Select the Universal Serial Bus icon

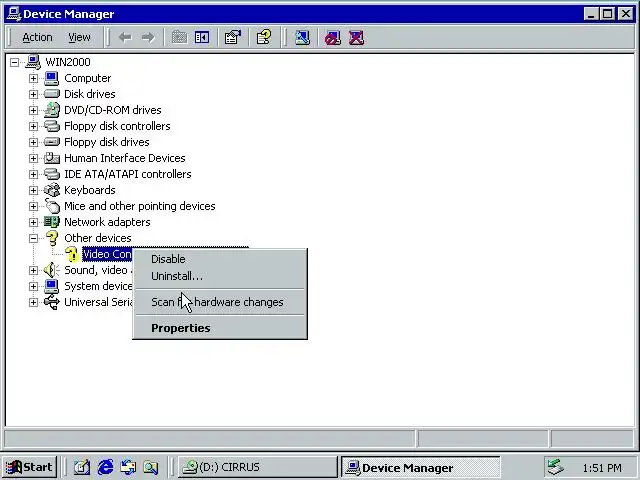pos(51,302)
